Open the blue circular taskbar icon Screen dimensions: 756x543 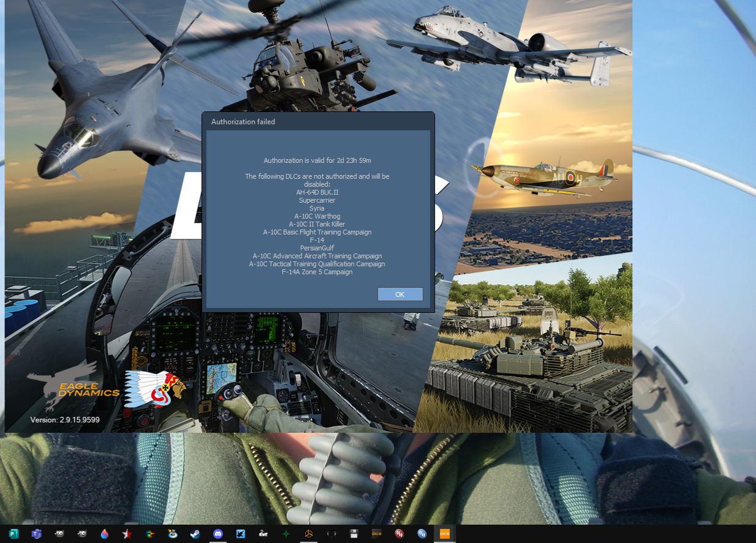pyautogui.click(x=421, y=534)
